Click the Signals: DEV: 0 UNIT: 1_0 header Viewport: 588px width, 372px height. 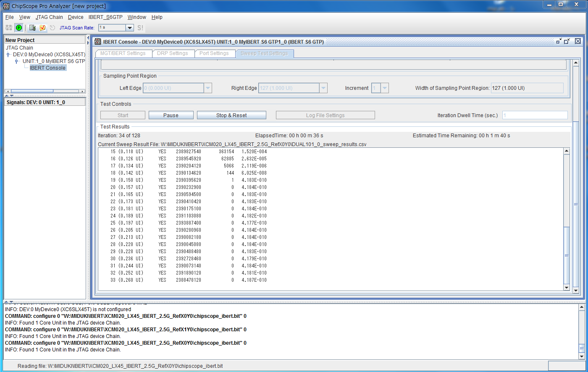45,102
